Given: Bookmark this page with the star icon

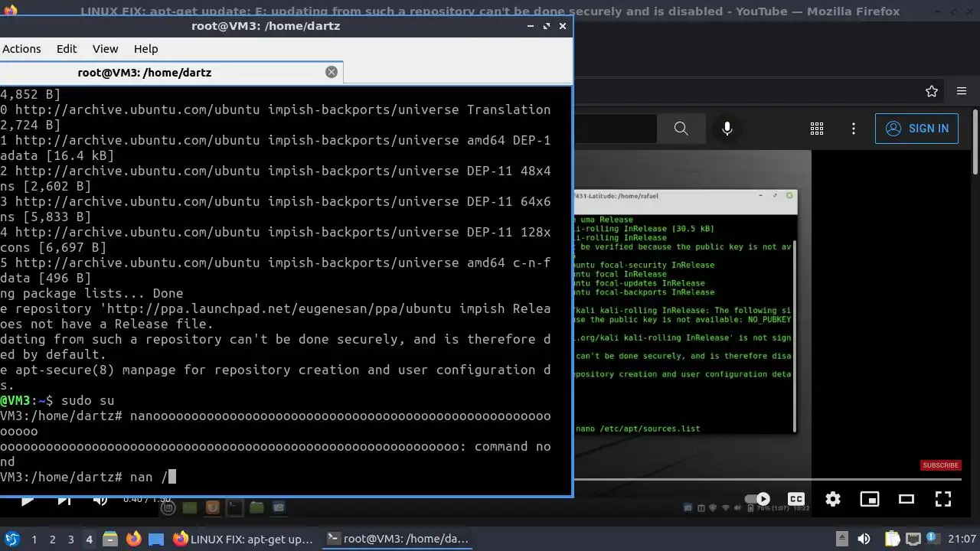Looking at the screenshot, I should point(932,91).
